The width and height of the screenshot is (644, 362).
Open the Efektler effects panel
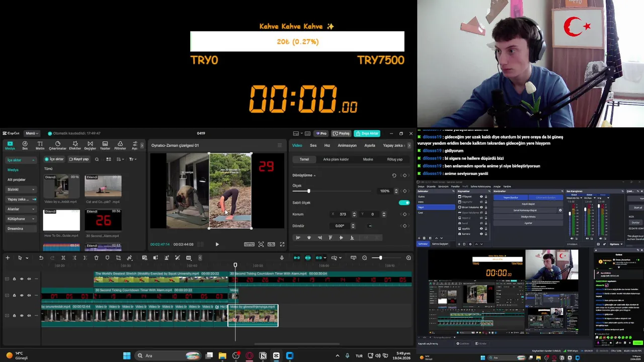click(75, 145)
